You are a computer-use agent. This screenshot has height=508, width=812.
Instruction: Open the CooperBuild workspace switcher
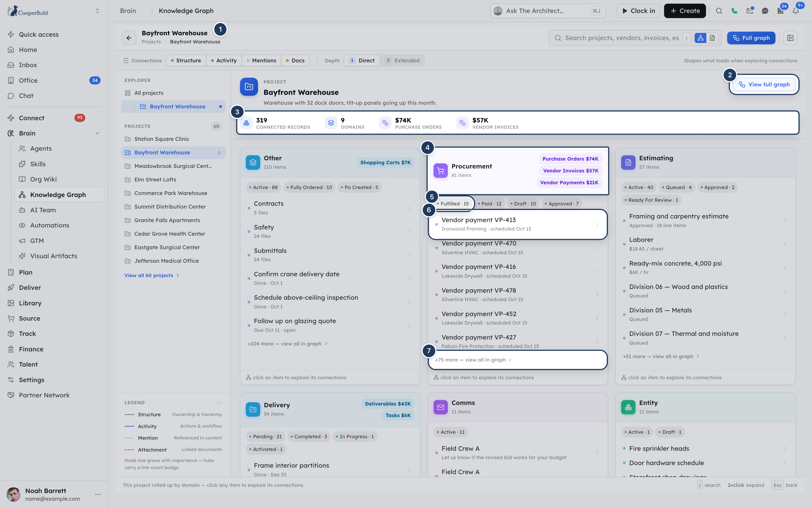click(97, 11)
